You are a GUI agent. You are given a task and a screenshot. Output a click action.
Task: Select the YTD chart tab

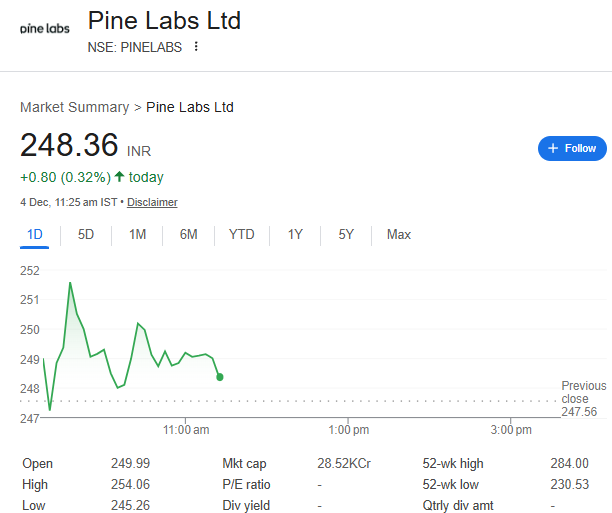[x=241, y=235]
